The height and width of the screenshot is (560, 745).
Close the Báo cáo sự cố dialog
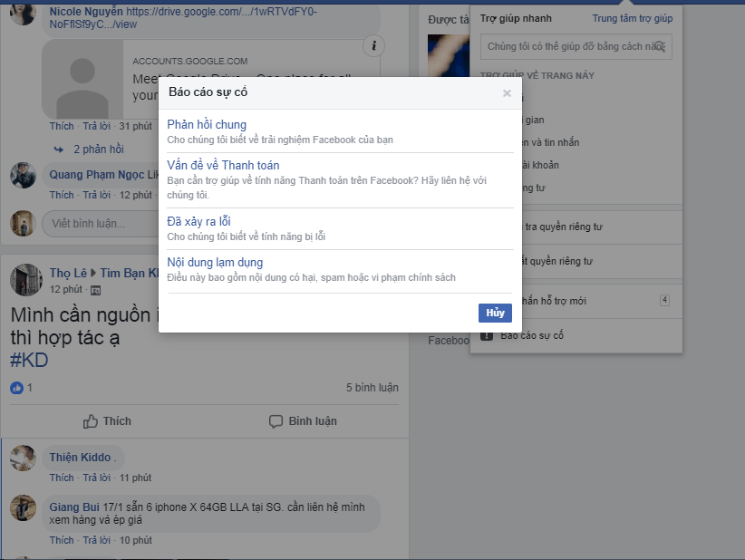(507, 93)
